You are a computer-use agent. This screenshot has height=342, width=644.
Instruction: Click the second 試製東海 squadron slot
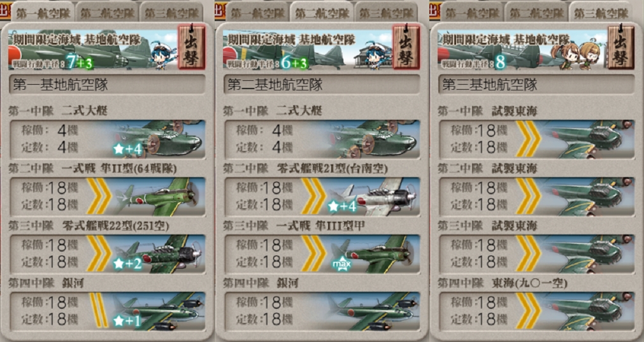(537, 197)
